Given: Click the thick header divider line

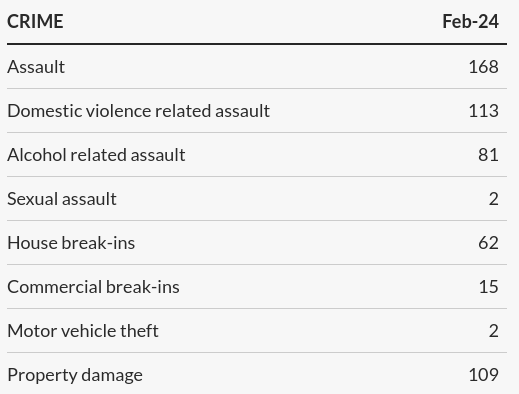Looking at the screenshot, I should coord(257,44).
